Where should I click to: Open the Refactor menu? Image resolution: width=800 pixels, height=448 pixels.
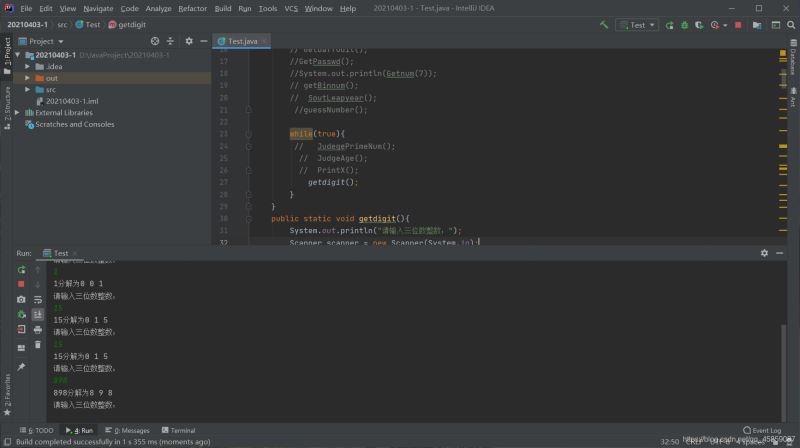point(192,8)
